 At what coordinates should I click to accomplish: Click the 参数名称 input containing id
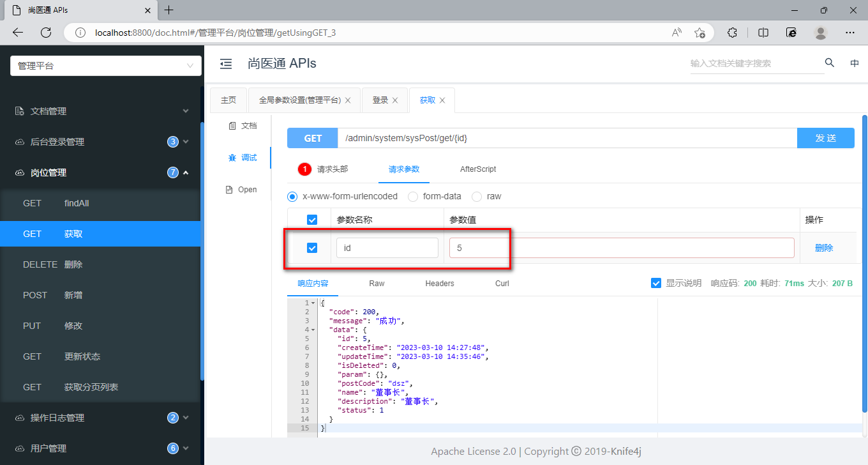(387, 248)
